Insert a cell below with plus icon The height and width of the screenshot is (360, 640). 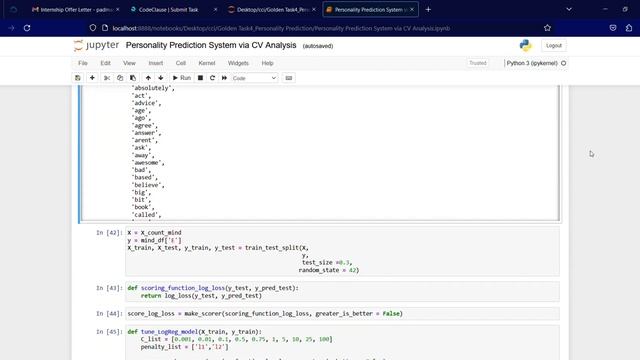92,78
